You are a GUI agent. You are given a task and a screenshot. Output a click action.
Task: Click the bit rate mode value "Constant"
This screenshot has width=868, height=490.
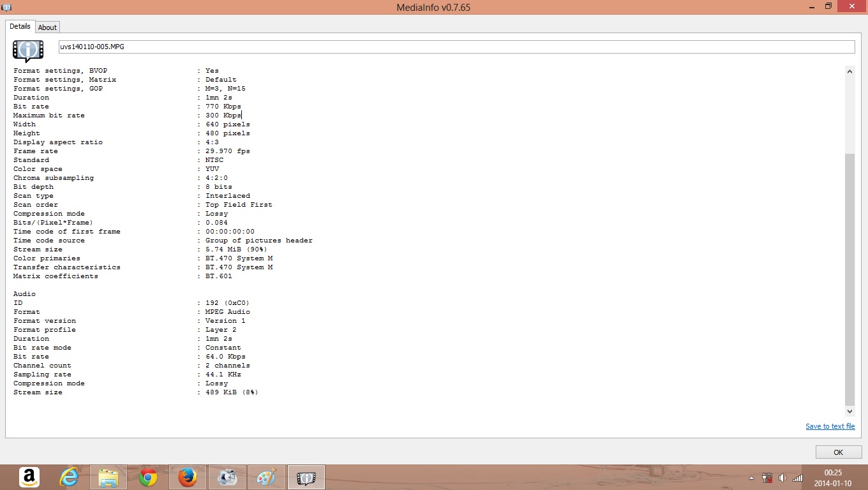[x=223, y=348]
